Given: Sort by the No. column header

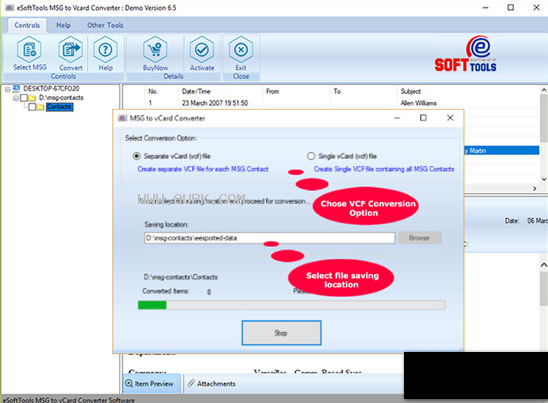Looking at the screenshot, I should [153, 91].
